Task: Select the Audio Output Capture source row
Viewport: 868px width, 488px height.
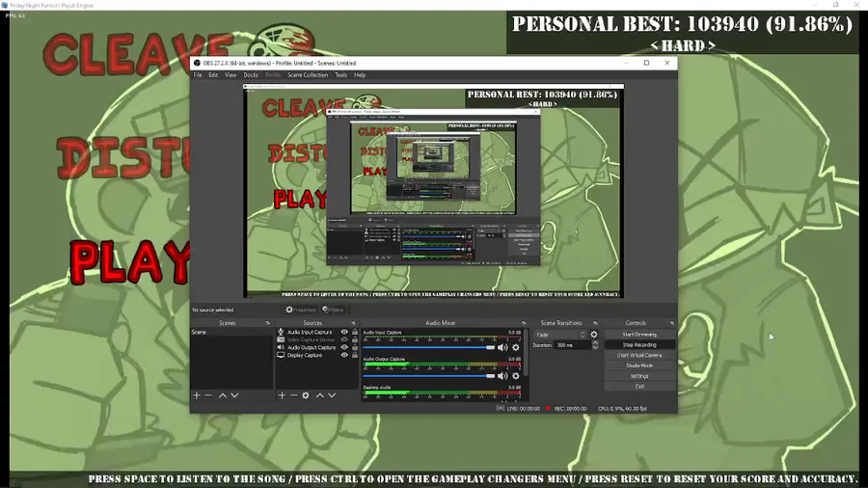Action: tap(317, 347)
